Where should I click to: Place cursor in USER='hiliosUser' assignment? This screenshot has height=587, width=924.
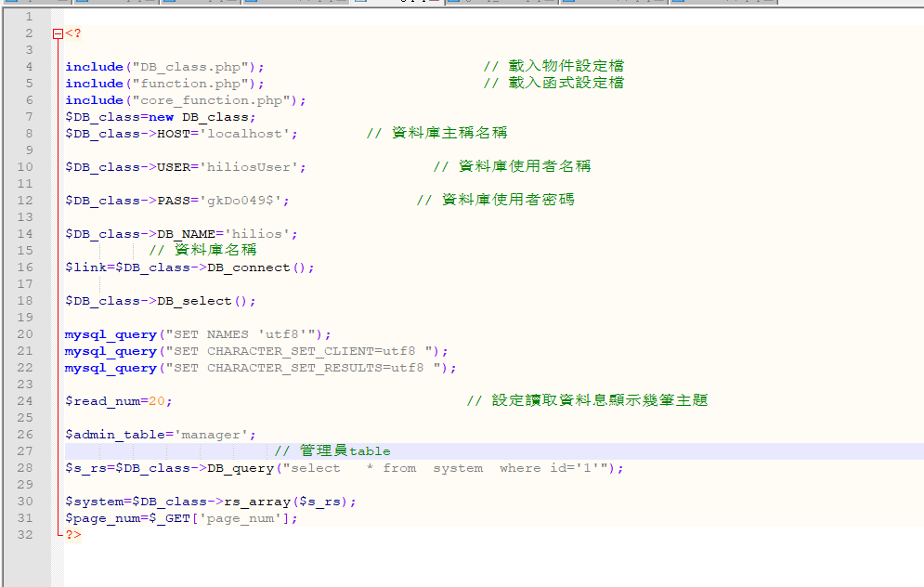tap(186, 167)
